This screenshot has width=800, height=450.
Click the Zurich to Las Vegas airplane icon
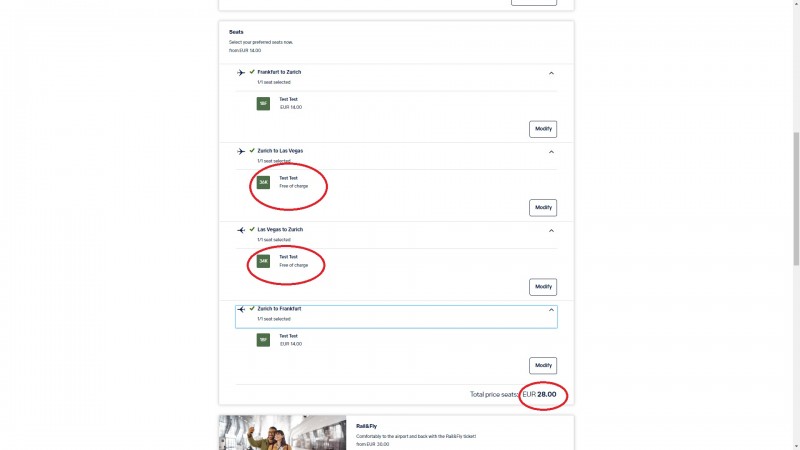tap(241, 151)
